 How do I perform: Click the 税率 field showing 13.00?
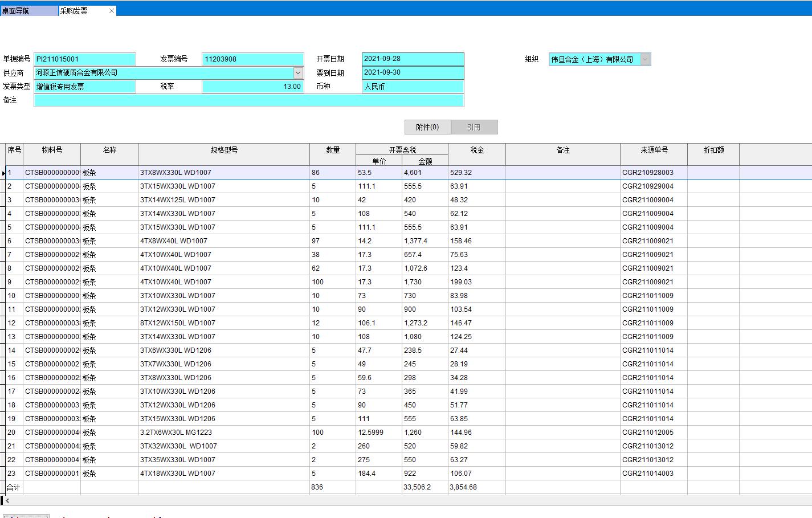click(252, 87)
